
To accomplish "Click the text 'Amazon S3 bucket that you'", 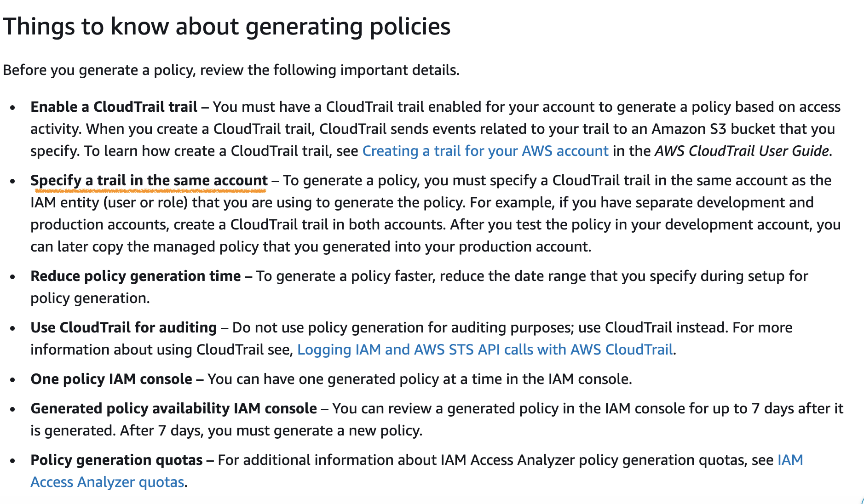I will pos(743,129).
